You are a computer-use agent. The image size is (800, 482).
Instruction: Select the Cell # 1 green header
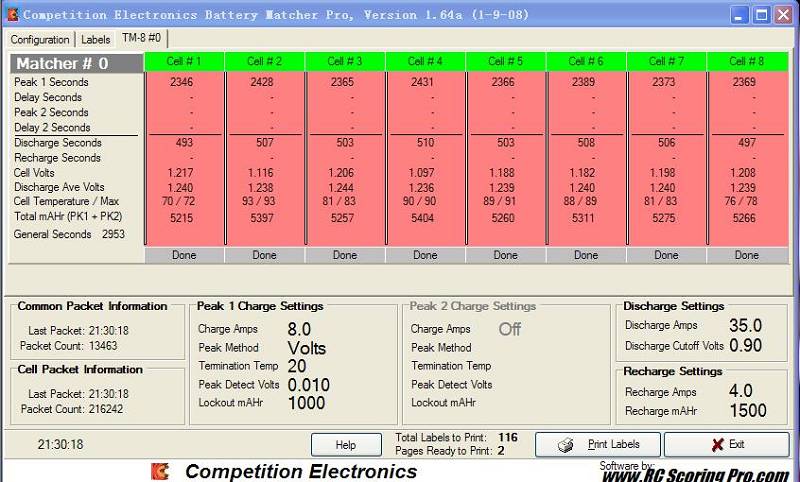pos(184,61)
